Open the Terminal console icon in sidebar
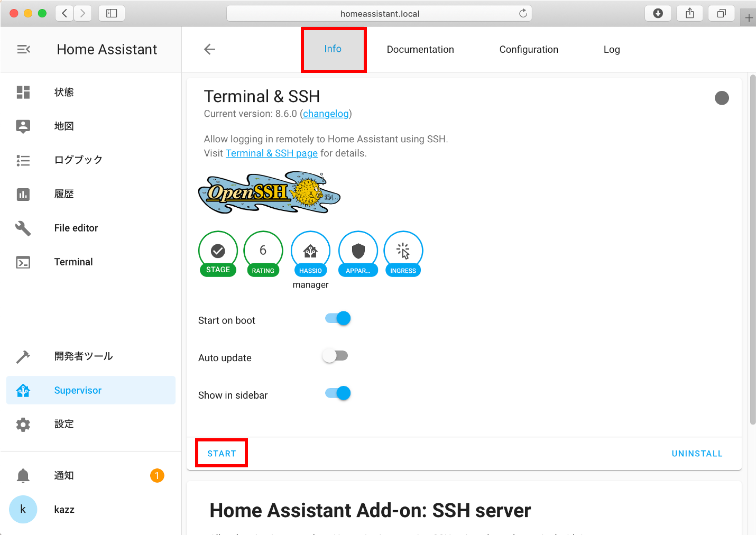Viewport: 756px width, 535px height. click(23, 262)
